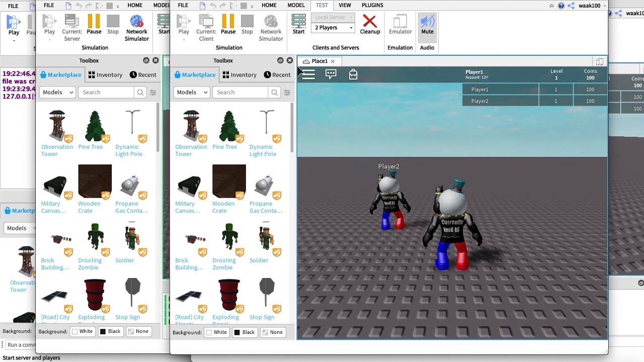
Task: Click Cleanup red X icon in front window
Action: coord(370,21)
